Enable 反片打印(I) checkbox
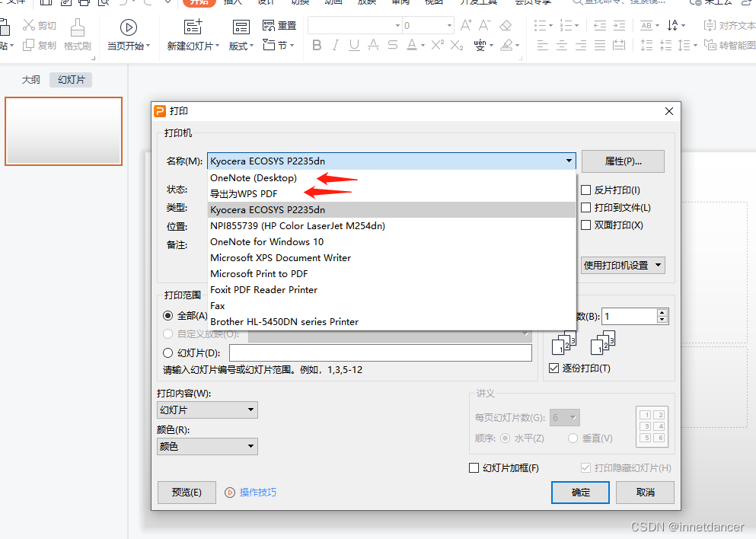 click(x=585, y=190)
